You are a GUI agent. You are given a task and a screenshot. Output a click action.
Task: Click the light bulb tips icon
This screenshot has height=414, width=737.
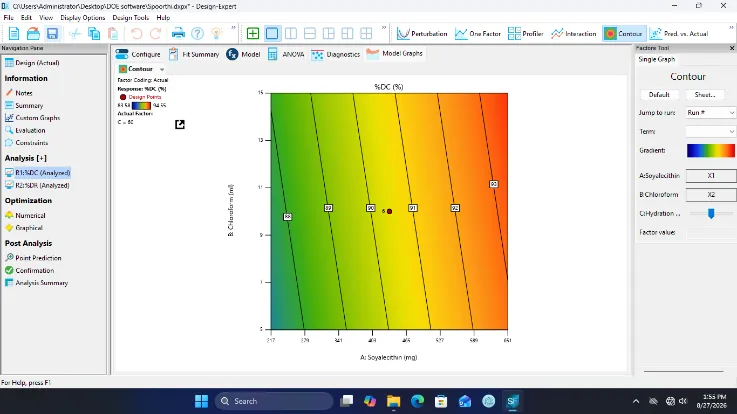(216, 33)
